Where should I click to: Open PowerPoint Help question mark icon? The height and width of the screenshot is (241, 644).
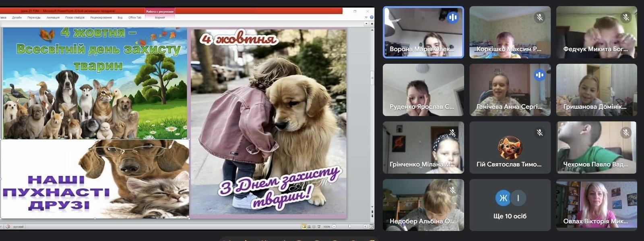pos(372,17)
